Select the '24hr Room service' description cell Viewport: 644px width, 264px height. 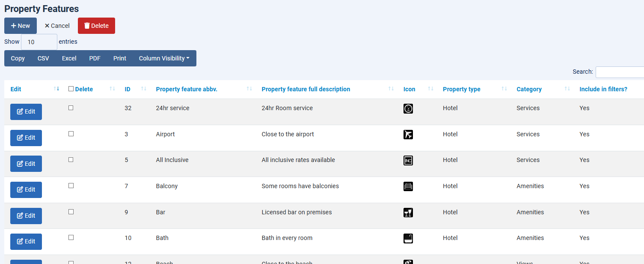pos(287,108)
